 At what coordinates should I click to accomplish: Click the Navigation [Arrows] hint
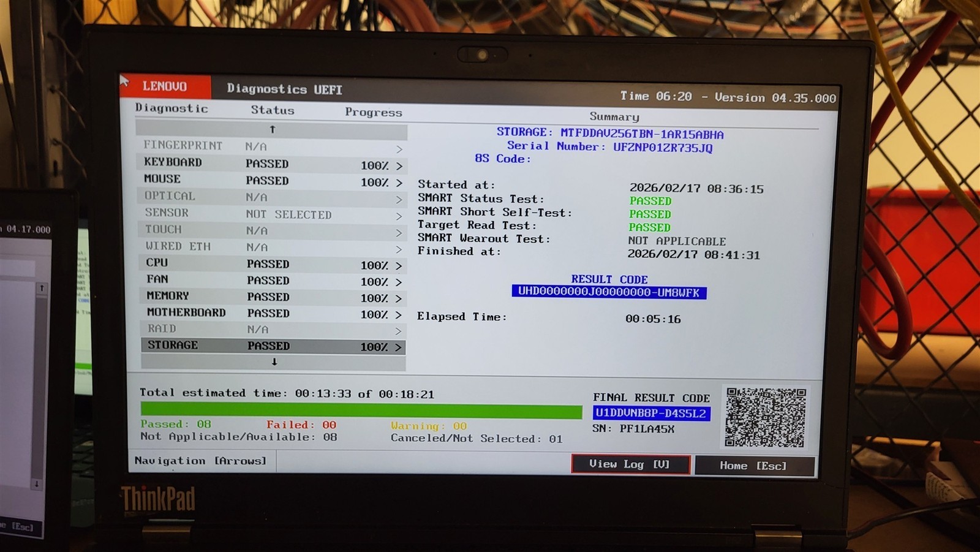(201, 461)
